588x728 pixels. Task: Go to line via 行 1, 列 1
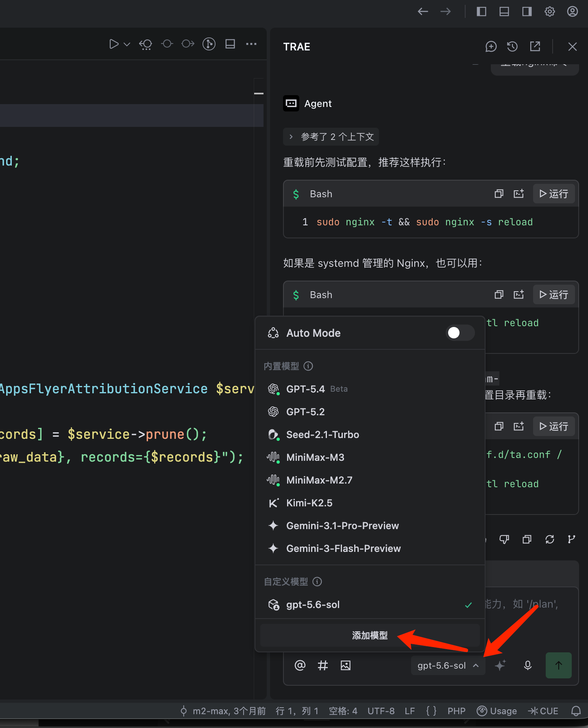(297, 711)
